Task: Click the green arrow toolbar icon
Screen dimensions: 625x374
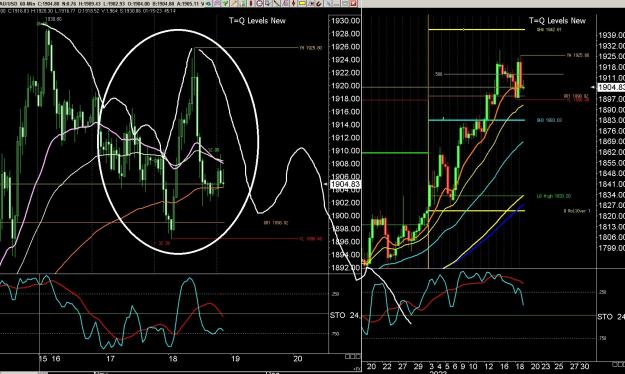Action: 225,3
